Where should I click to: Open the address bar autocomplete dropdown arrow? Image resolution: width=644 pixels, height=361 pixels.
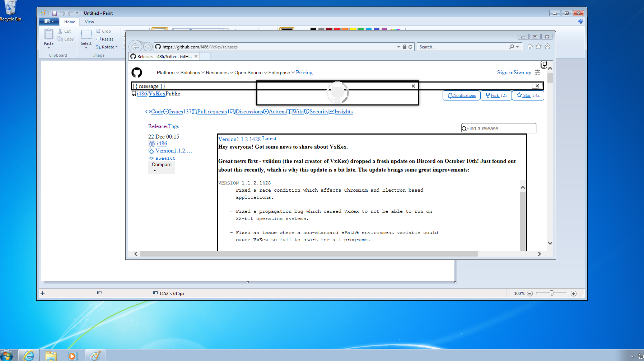[398, 47]
